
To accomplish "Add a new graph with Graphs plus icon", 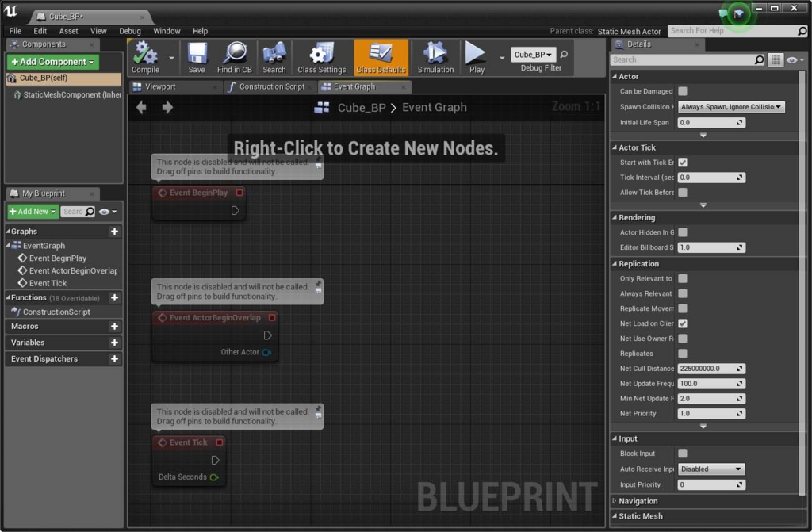I will click(x=114, y=232).
